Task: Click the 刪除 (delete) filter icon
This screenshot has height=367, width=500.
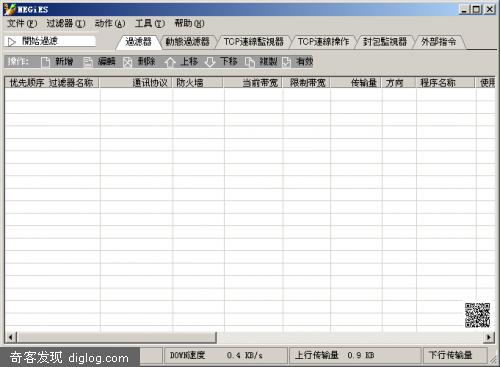Action: 128,62
